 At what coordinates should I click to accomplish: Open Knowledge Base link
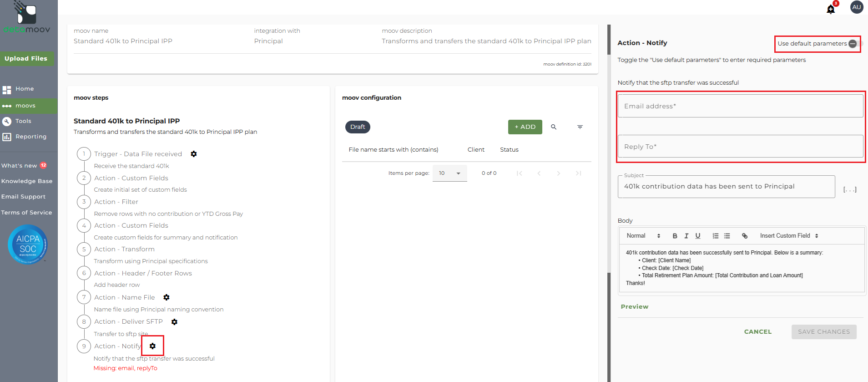27,181
